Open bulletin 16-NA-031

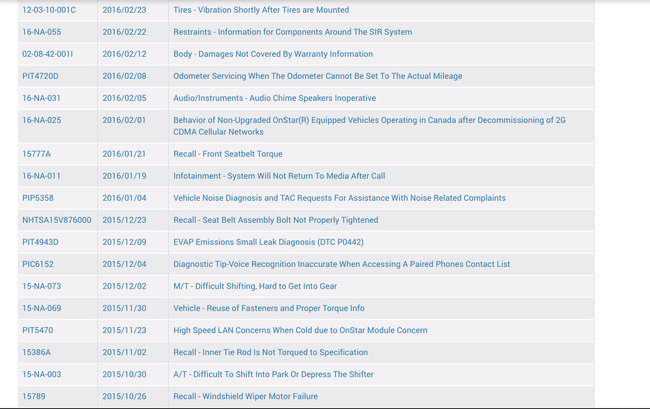click(x=41, y=98)
